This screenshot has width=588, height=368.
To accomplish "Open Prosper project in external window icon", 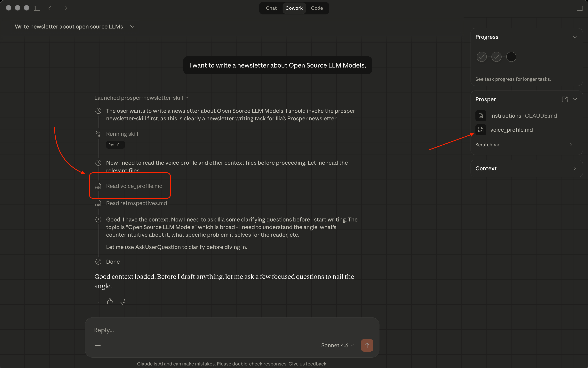I will [565, 99].
